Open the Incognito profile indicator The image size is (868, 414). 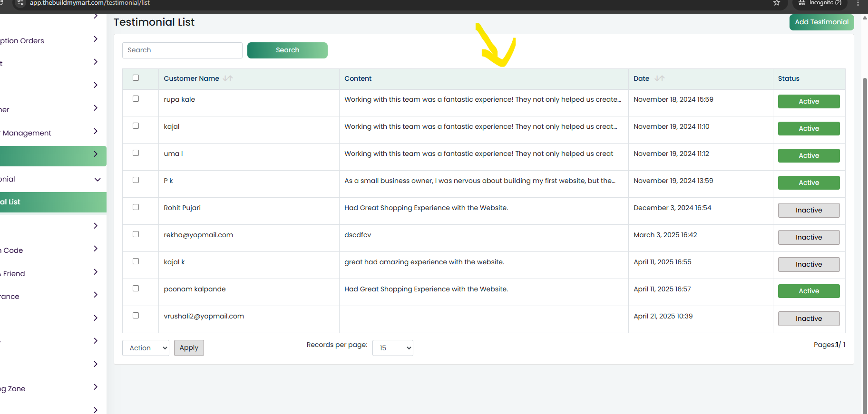click(820, 3)
